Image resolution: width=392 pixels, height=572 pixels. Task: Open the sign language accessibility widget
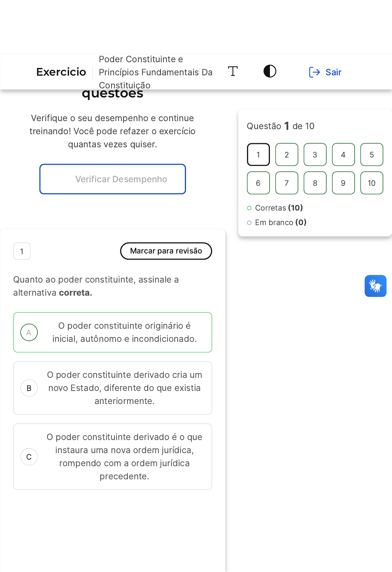[x=375, y=286]
